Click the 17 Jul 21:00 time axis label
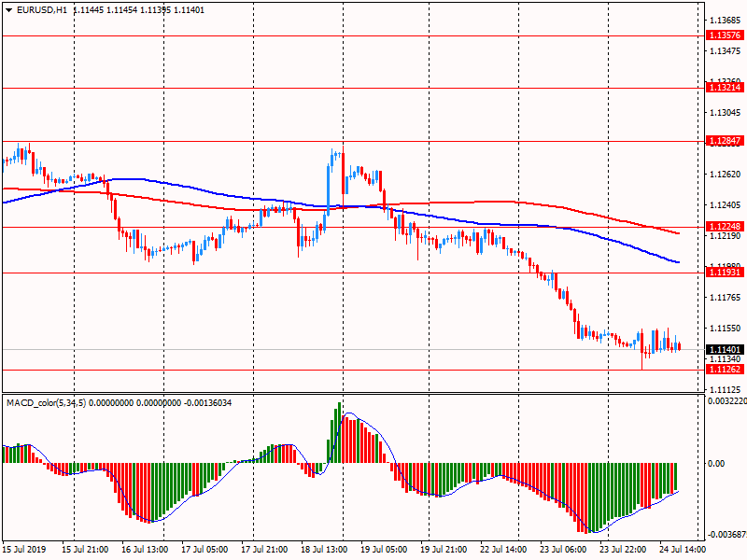The width and height of the screenshot is (747, 560). pos(264,549)
